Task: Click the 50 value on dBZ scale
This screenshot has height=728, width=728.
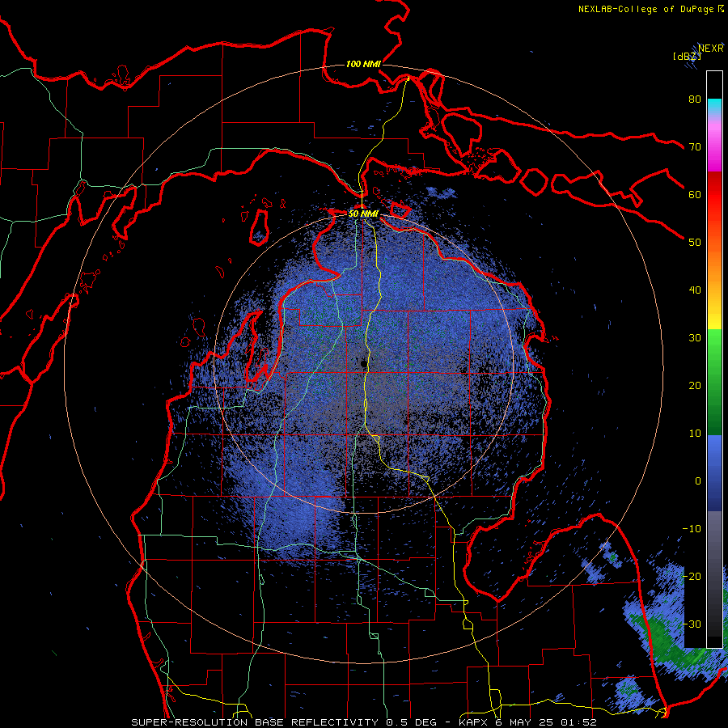Action: click(x=695, y=243)
